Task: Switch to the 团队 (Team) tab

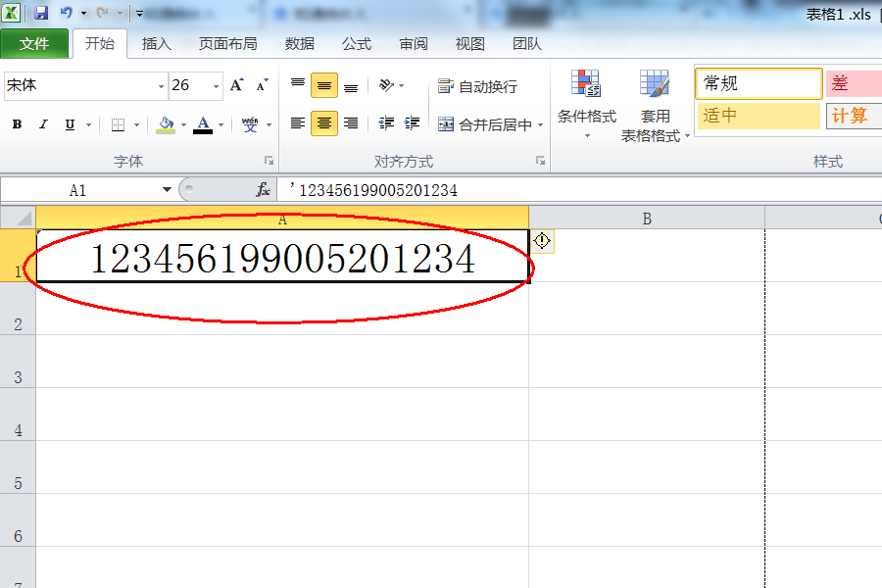Action: [527, 44]
